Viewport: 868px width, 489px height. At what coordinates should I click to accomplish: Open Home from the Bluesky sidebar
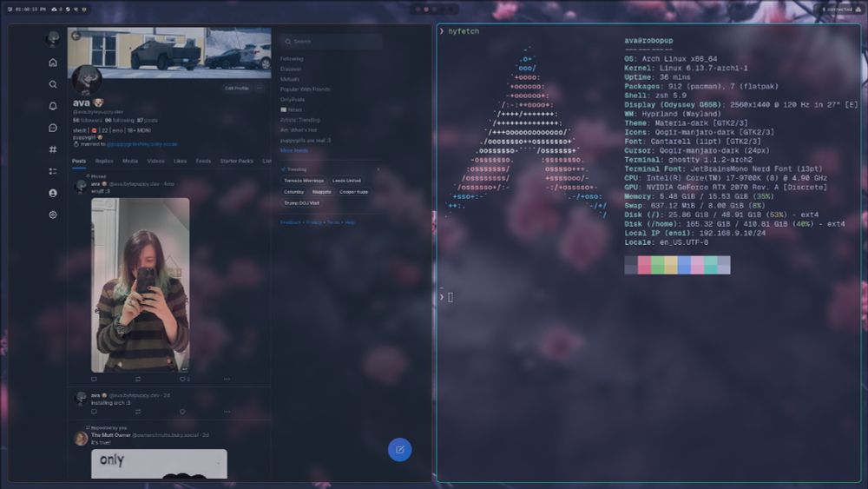[53, 63]
